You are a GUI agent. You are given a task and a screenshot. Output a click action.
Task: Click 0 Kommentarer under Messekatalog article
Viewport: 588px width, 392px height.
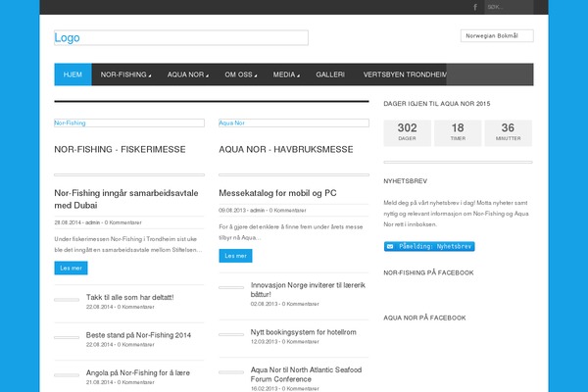[x=287, y=211]
